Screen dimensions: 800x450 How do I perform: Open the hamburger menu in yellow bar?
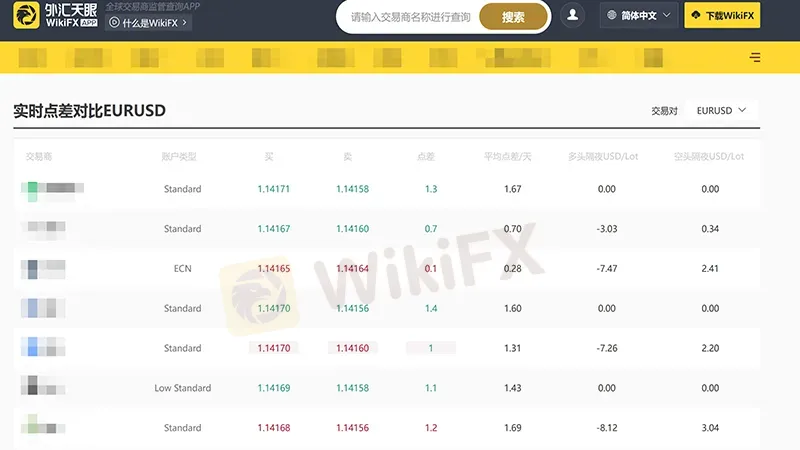[x=755, y=57]
